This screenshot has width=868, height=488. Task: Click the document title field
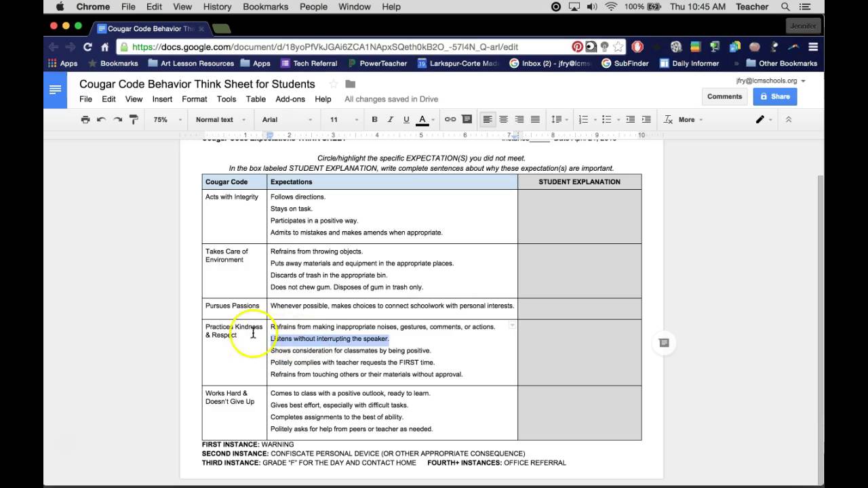tap(197, 84)
